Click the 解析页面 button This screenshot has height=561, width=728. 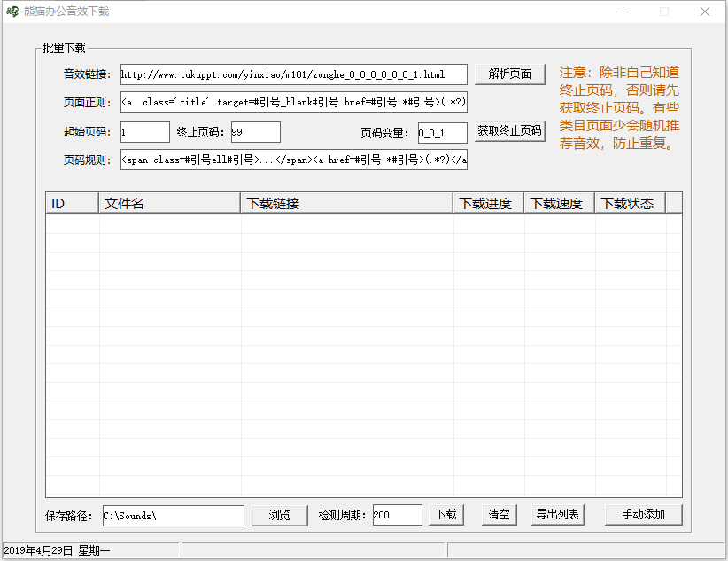(x=509, y=74)
